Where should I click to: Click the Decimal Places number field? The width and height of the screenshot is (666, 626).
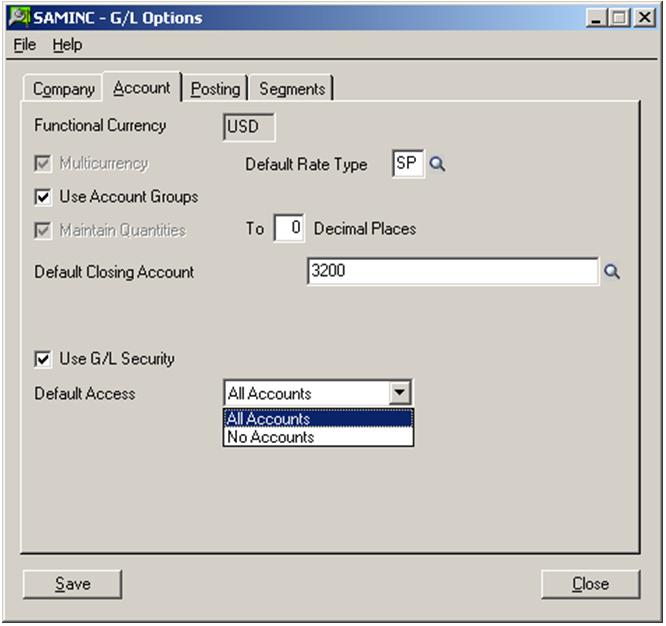click(x=289, y=228)
